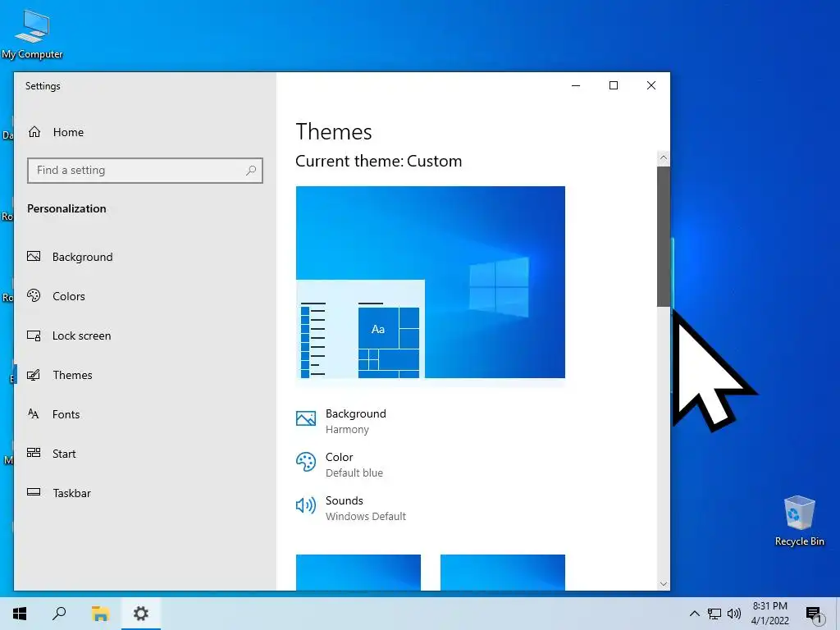
Task: Click the network icon in system tray
Action: pyautogui.click(x=714, y=614)
